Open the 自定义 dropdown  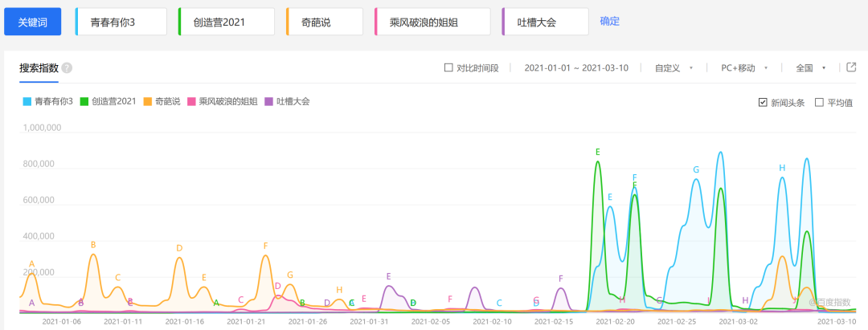(674, 68)
